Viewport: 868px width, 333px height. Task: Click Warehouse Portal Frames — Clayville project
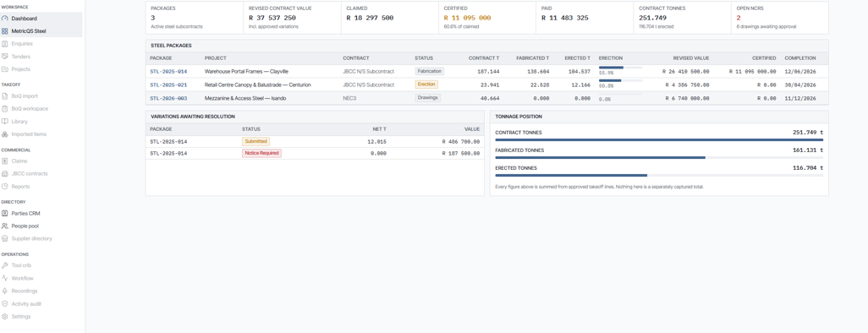[x=246, y=71]
